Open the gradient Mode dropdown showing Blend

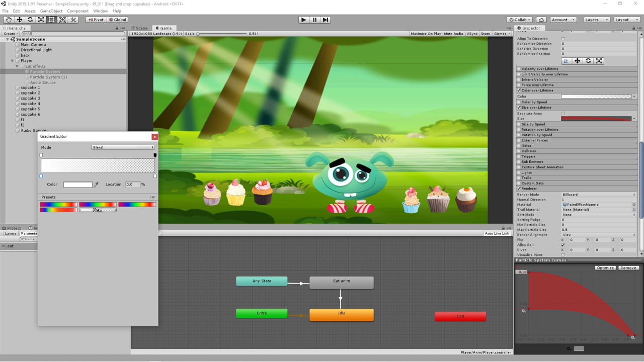point(123,147)
